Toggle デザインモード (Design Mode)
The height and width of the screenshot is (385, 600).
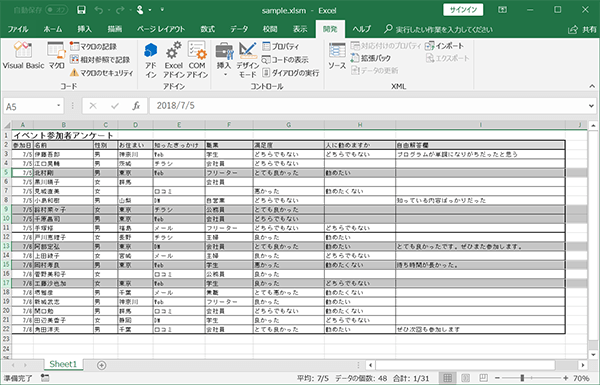tap(248, 60)
